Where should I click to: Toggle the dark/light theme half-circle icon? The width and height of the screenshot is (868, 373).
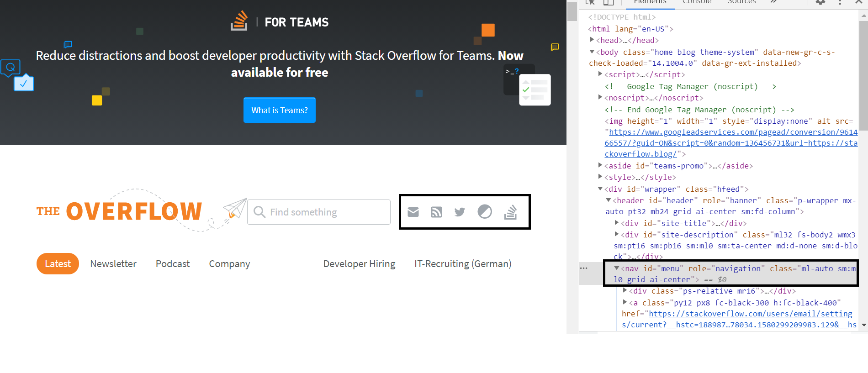click(485, 211)
